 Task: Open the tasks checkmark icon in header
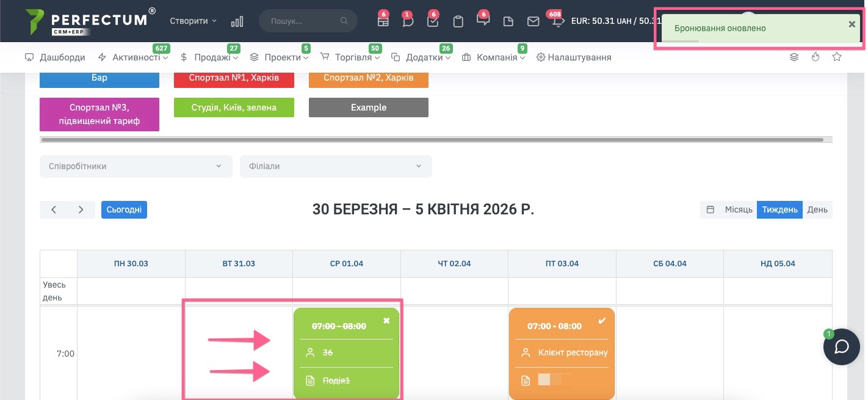point(433,21)
